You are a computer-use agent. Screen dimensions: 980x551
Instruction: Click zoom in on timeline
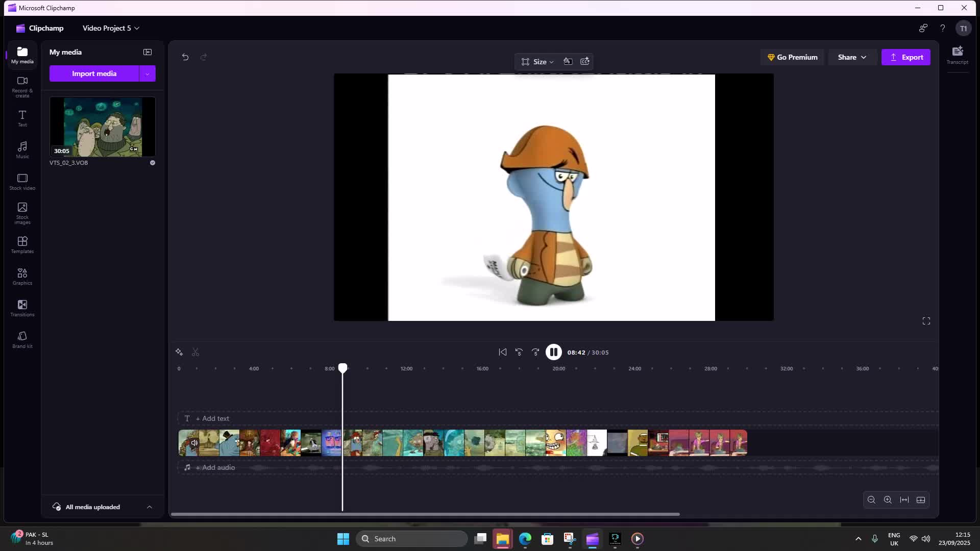pyautogui.click(x=888, y=500)
